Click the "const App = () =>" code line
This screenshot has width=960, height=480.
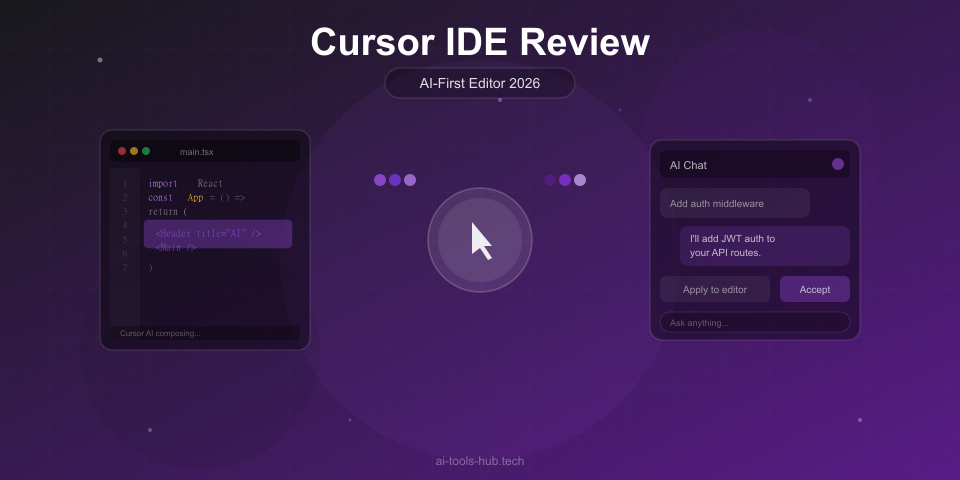197,198
